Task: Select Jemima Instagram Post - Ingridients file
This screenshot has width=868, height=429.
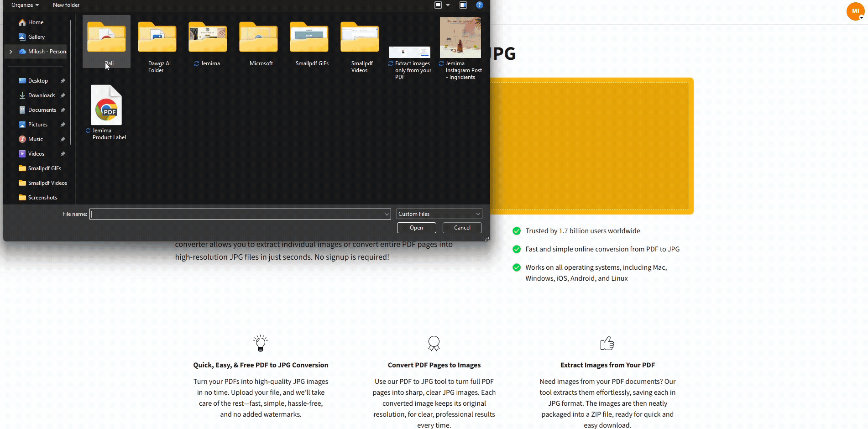Action: (460, 48)
